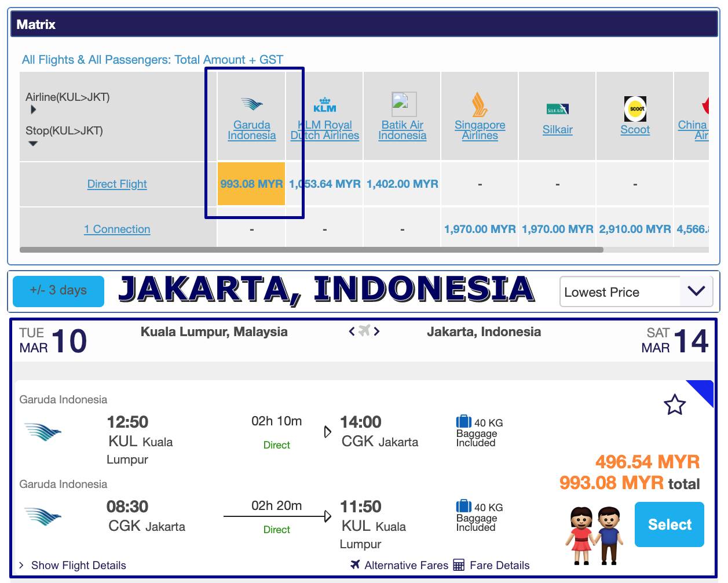The image size is (728, 583).
Task: Click the TUE MAR 10 departure date
Action: 53,340
